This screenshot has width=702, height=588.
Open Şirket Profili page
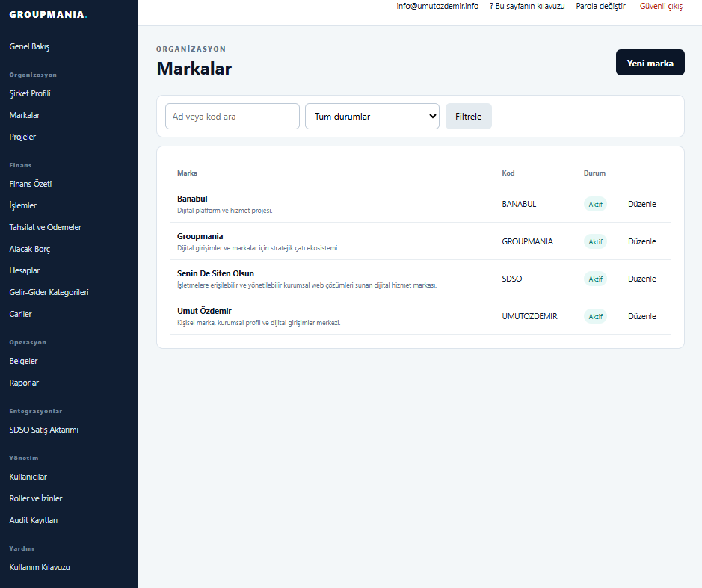coord(30,93)
